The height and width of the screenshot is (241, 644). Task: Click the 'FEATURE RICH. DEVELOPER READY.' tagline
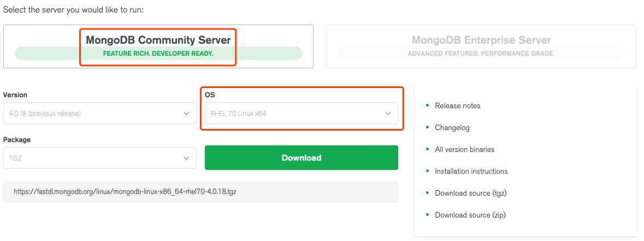coord(158,54)
